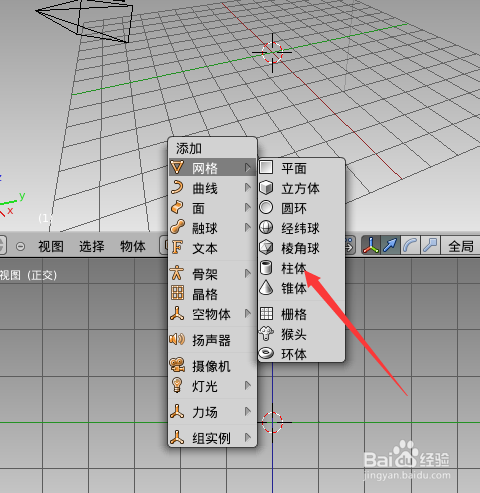Add a 柱体 mesh
Image resolution: width=480 pixels, height=493 pixels.
[x=301, y=268]
